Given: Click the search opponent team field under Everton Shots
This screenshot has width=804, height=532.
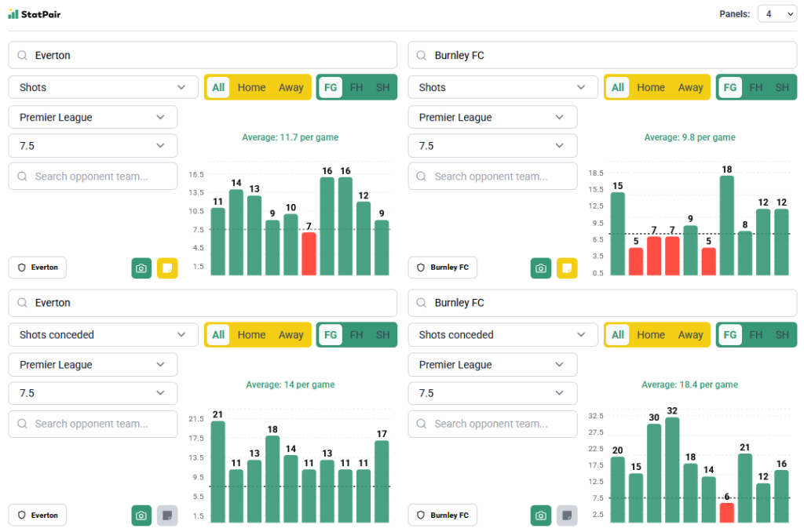Looking at the screenshot, I should [93, 177].
